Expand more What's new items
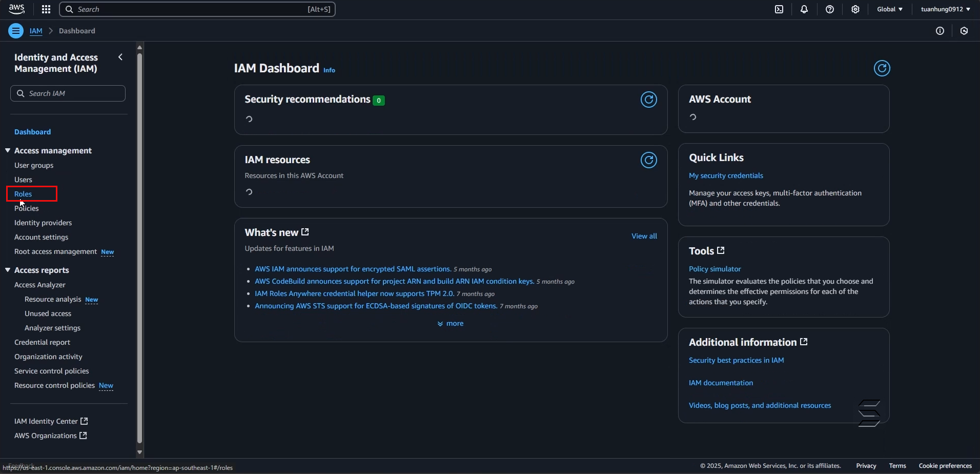The height and width of the screenshot is (474, 980). click(x=451, y=324)
